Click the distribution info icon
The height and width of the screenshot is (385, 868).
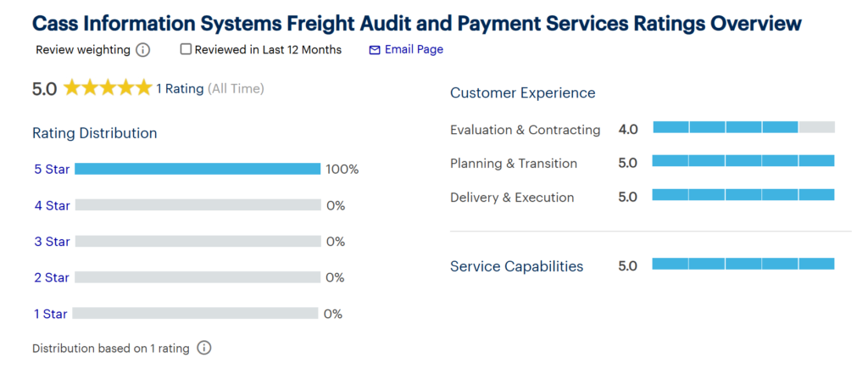204,348
